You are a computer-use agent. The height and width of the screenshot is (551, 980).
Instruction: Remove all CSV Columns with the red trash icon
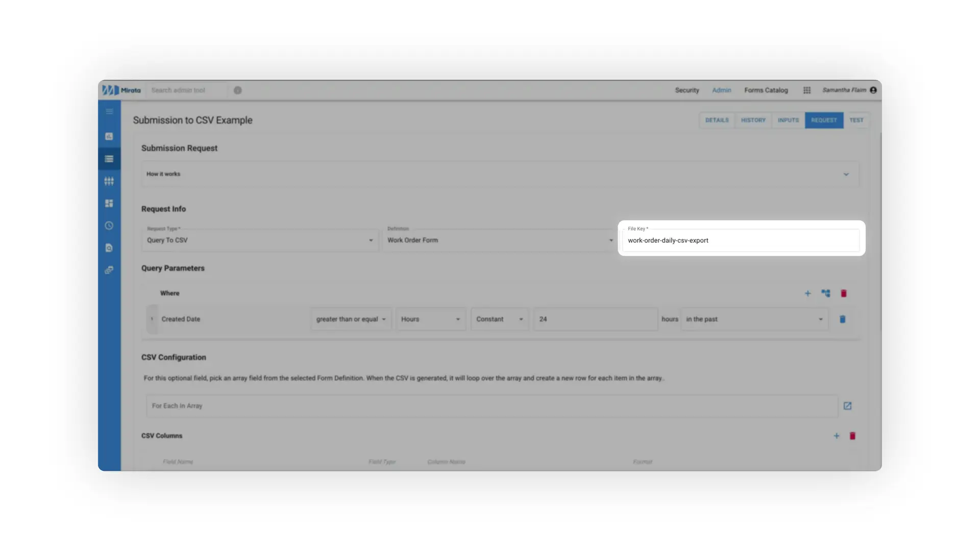[x=852, y=436]
